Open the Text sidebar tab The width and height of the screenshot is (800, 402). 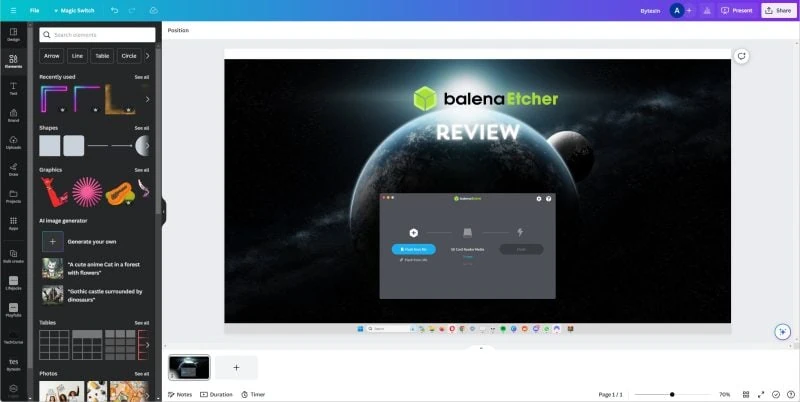pyautogui.click(x=13, y=89)
